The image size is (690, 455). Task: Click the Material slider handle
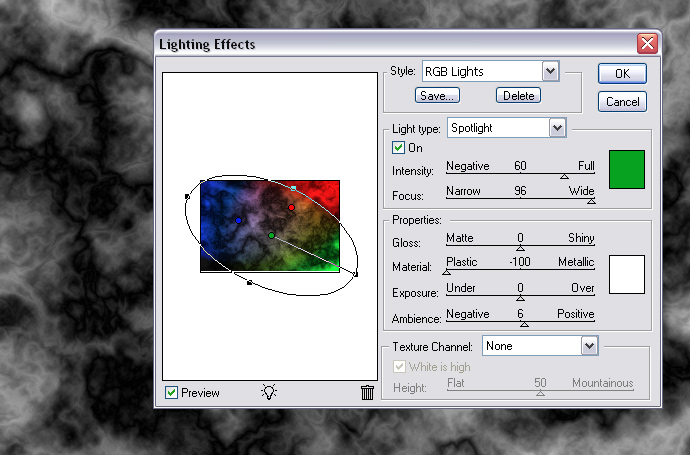point(447,273)
